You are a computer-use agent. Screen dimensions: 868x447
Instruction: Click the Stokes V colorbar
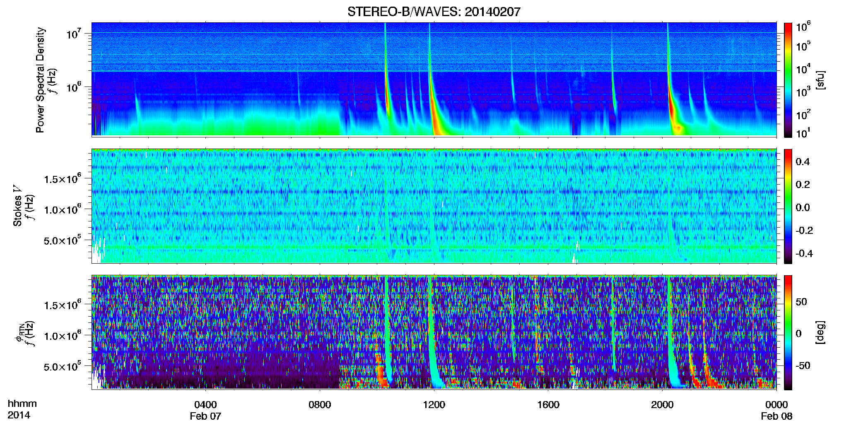coord(788,206)
